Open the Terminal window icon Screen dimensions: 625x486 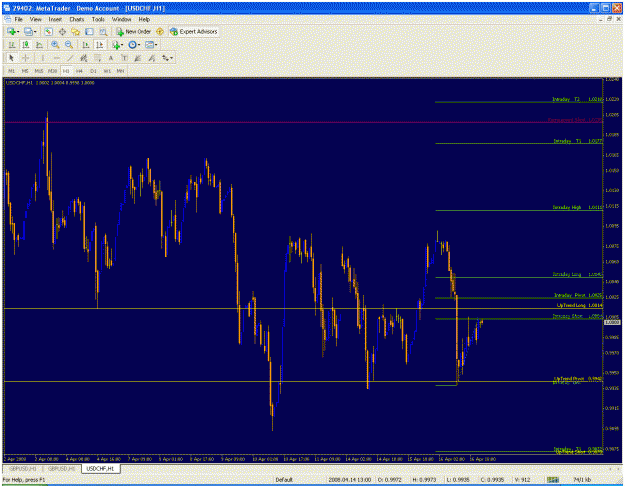89,31
